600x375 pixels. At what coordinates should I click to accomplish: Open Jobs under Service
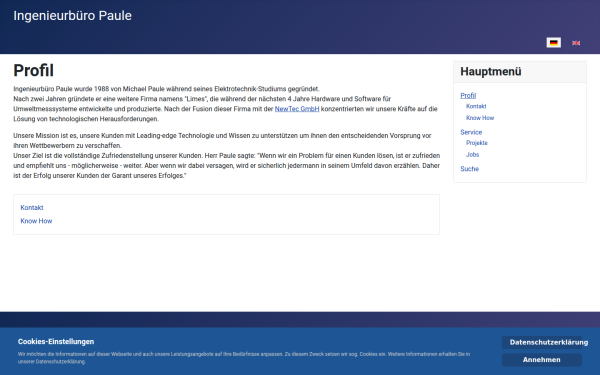click(x=473, y=155)
